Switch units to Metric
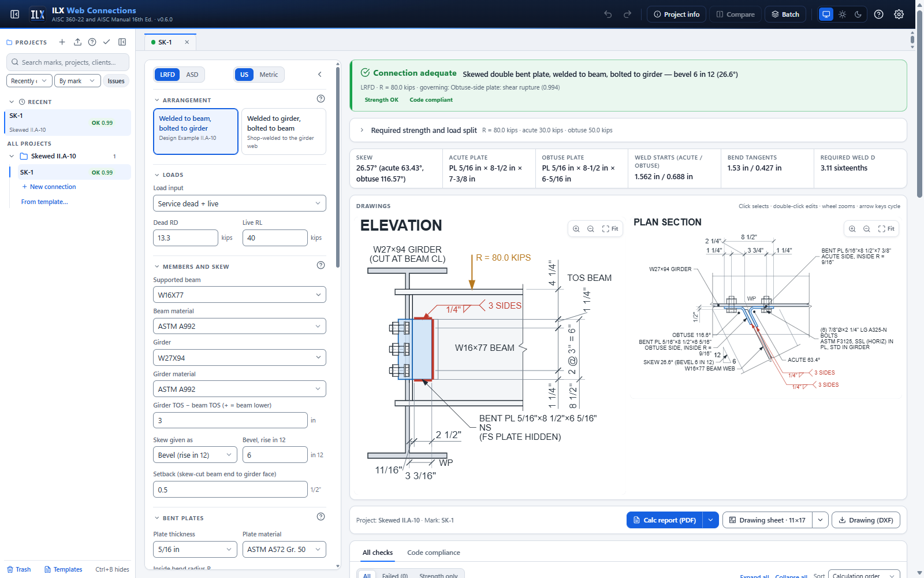 coord(269,75)
